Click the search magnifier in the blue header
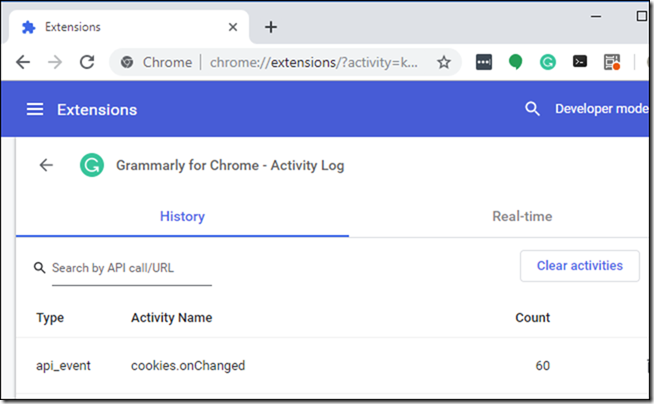Image resolution: width=654 pixels, height=404 pixels. 532,109
